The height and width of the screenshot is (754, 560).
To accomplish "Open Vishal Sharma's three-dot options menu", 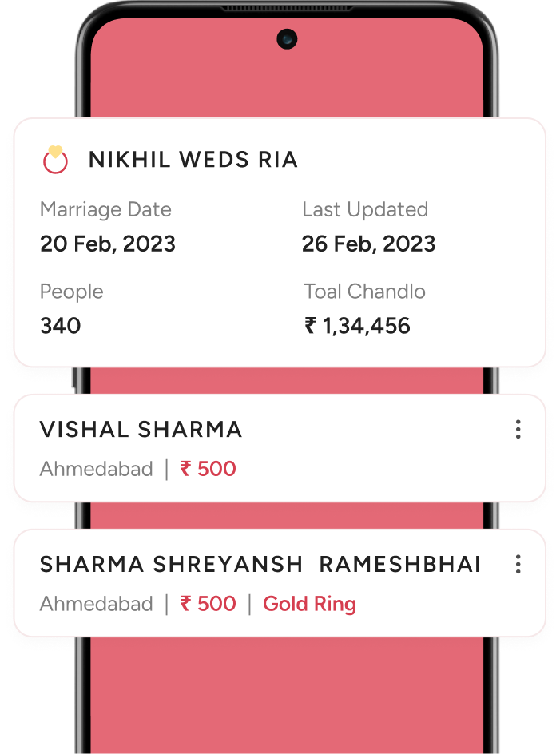I will (518, 430).
